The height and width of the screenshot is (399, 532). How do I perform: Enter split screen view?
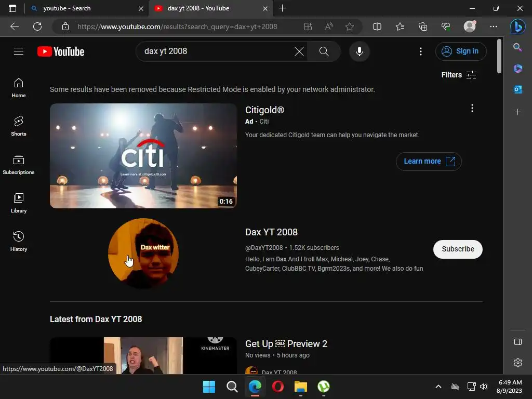(377, 26)
